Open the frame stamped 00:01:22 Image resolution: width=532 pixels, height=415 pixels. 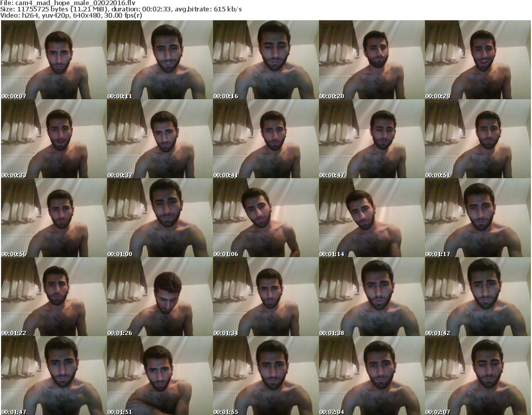point(54,297)
